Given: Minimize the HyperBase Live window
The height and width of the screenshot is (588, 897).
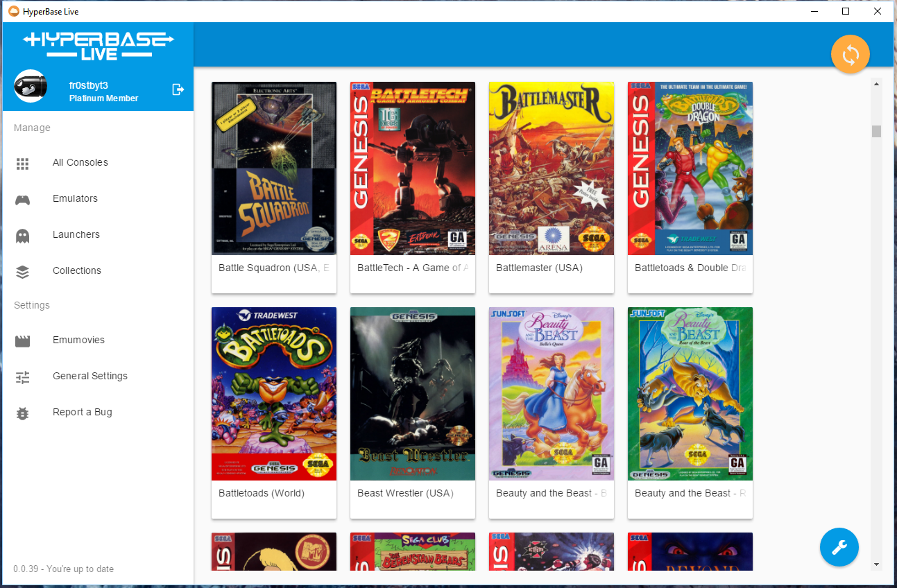Looking at the screenshot, I should [814, 11].
